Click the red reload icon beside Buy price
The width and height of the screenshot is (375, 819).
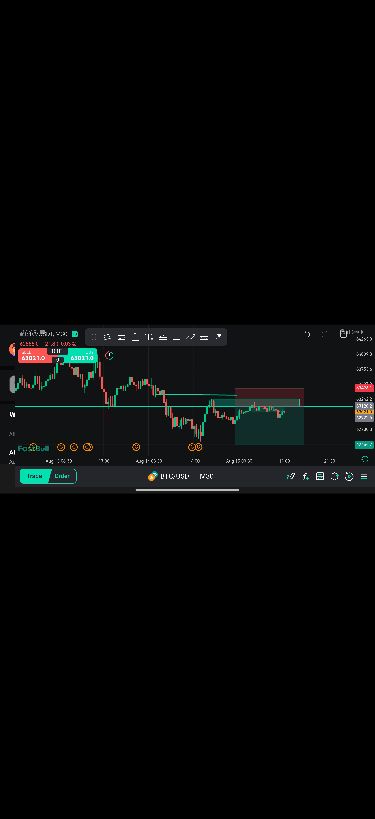tap(109, 355)
